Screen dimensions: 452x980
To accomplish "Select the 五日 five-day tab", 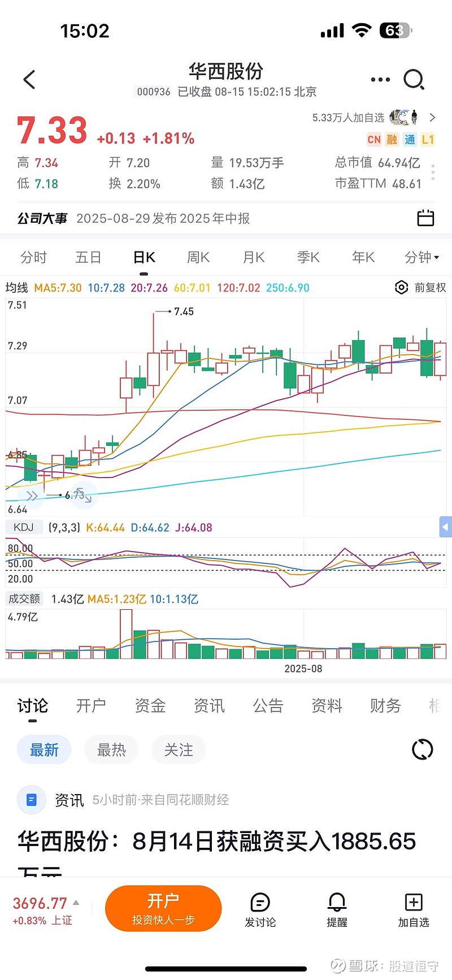I will (x=88, y=257).
